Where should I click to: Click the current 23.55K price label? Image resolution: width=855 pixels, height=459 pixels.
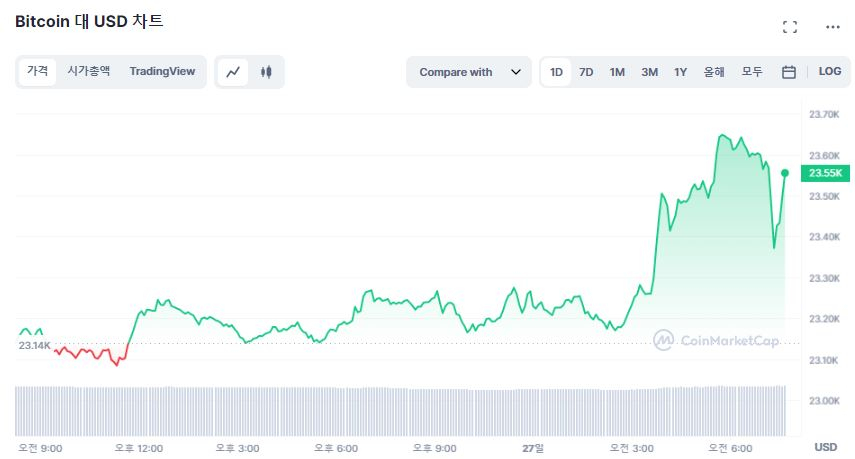(825, 173)
